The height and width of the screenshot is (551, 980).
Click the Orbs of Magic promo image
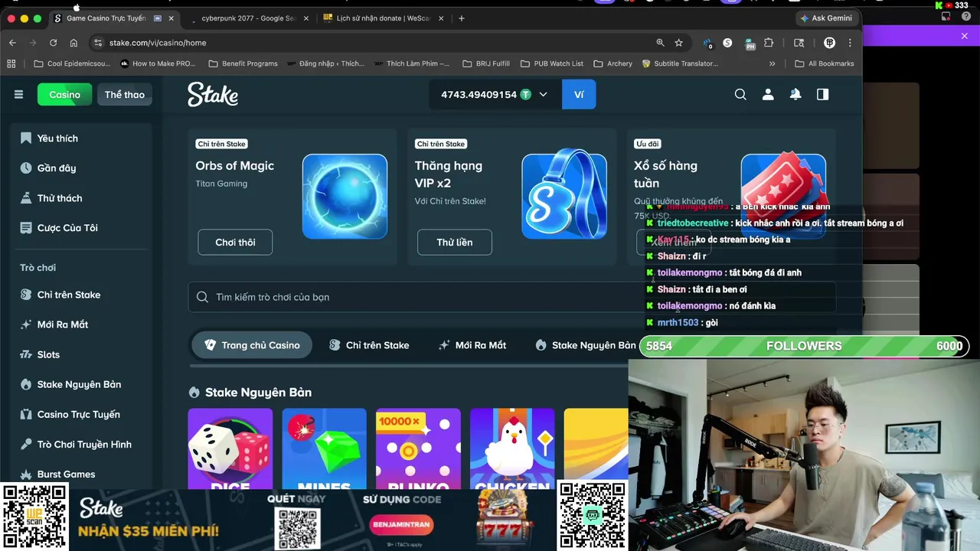click(x=345, y=197)
